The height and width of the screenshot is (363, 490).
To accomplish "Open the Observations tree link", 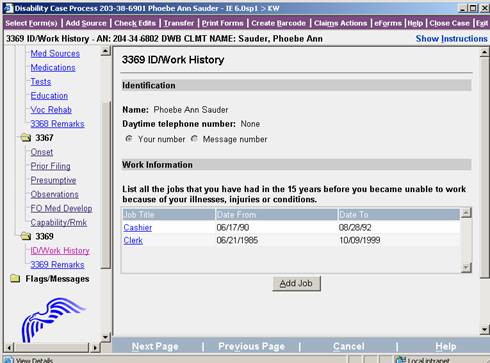I will [54, 194].
